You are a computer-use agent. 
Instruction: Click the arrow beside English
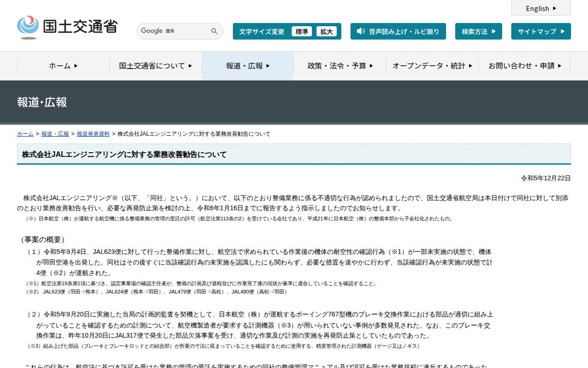(554, 8)
